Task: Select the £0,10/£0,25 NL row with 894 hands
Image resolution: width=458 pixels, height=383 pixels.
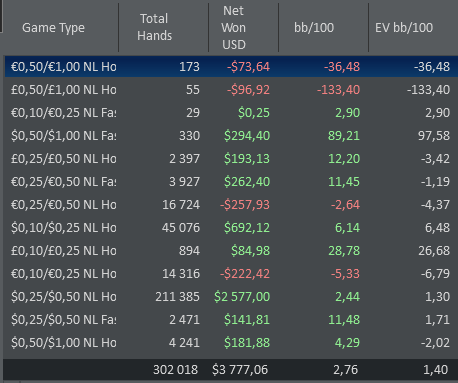Action: (231, 251)
